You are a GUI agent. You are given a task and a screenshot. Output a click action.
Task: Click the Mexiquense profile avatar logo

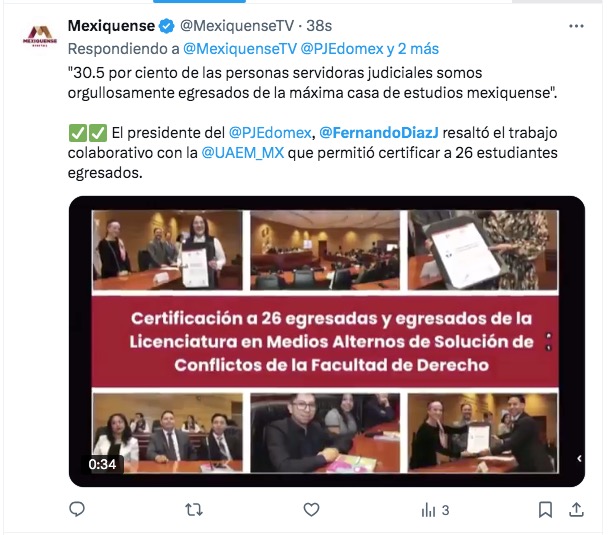coord(40,36)
